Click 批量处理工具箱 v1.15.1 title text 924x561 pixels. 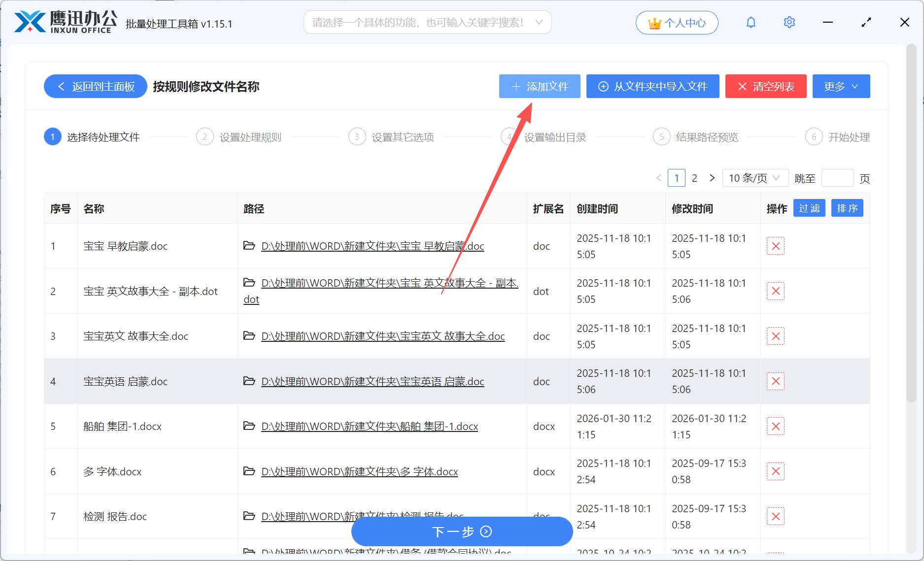click(x=179, y=24)
